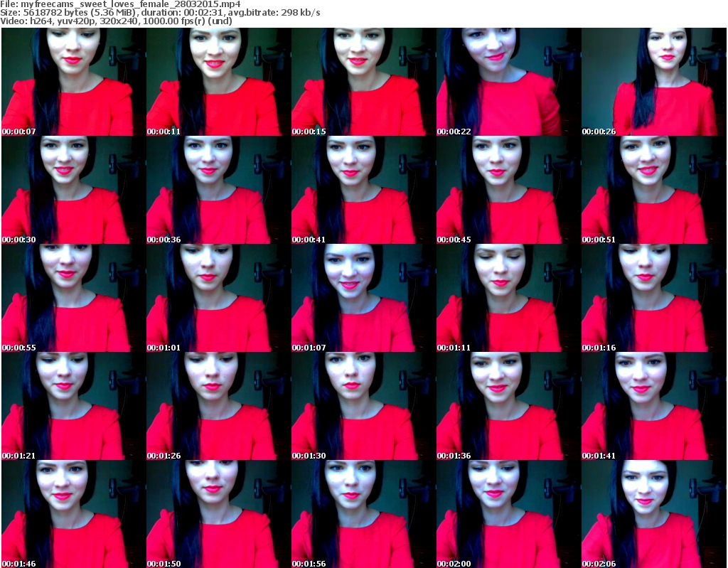Open the thumbnail frame stamped 00:00:51

point(654,190)
